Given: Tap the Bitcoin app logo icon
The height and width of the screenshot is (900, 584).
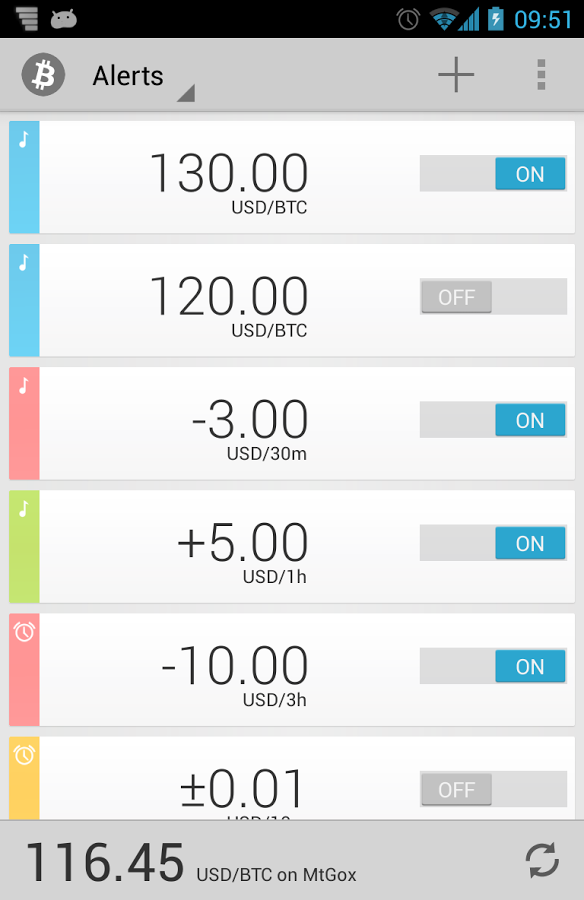Looking at the screenshot, I should [43, 75].
